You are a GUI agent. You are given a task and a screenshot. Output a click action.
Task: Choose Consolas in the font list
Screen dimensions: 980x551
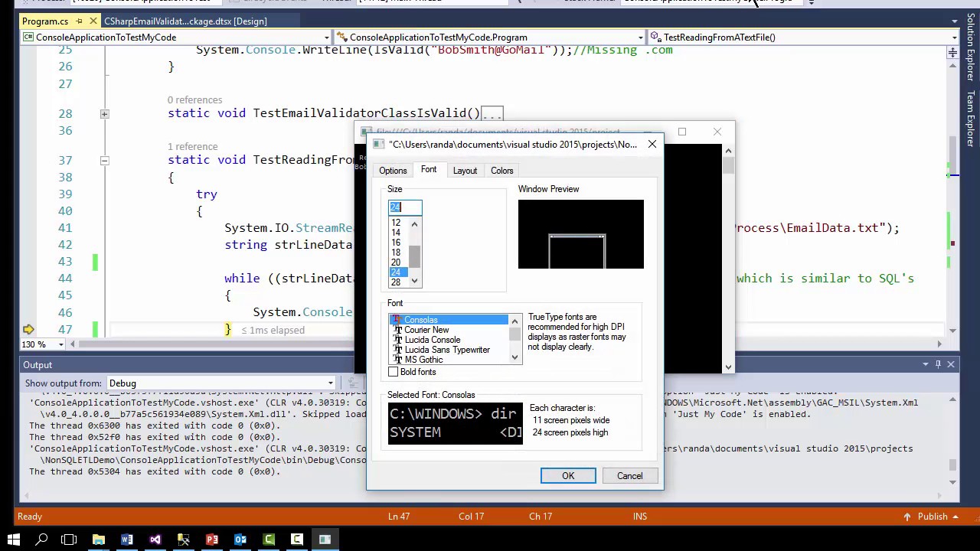pyautogui.click(x=449, y=320)
